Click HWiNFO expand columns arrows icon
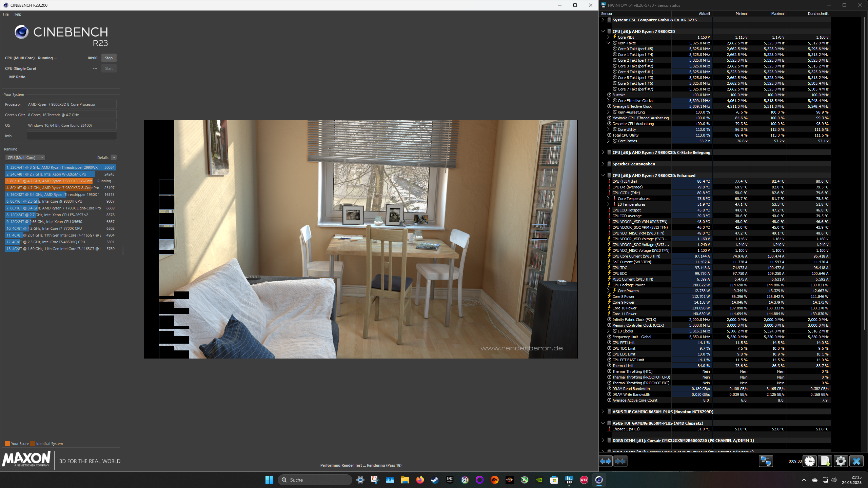This screenshot has height=488, width=868. pyautogui.click(x=606, y=461)
